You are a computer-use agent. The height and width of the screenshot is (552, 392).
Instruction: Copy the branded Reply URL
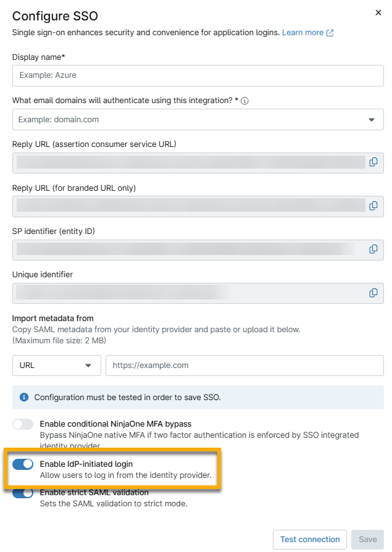[x=373, y=206]
